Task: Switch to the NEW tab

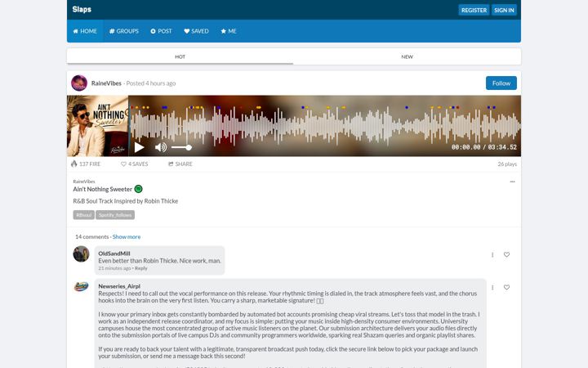Action: pos(407,56)
